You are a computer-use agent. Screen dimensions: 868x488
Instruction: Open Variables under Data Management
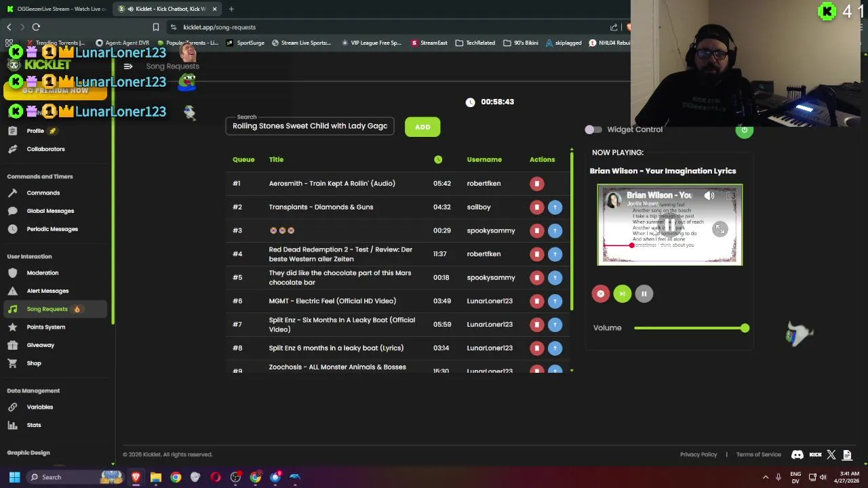(x=39, y=407)
